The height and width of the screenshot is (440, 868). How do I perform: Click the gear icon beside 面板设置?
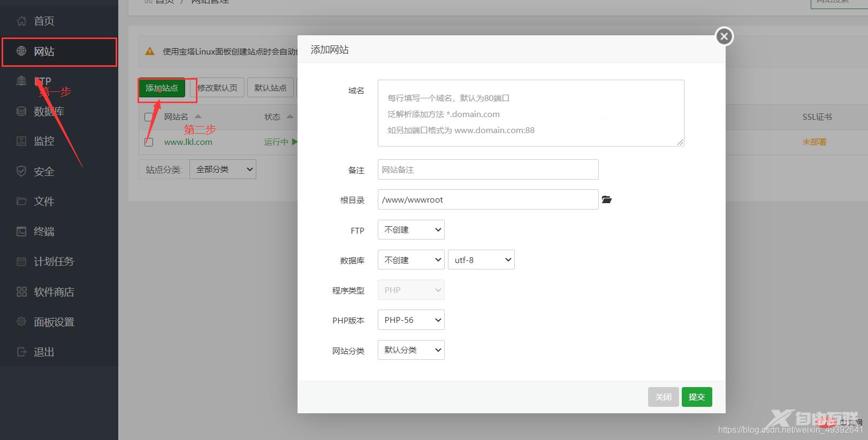[21, 321]
